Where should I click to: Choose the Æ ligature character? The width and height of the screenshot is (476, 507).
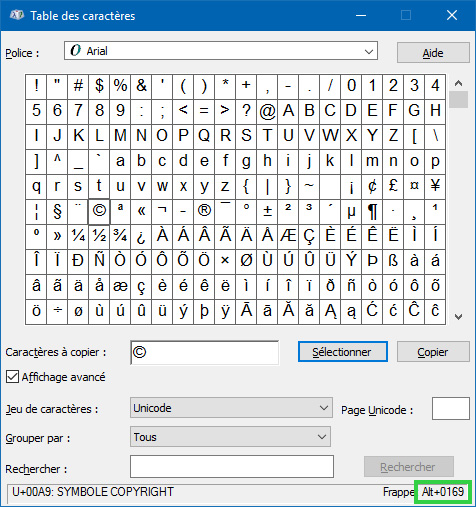pos(288,236)
